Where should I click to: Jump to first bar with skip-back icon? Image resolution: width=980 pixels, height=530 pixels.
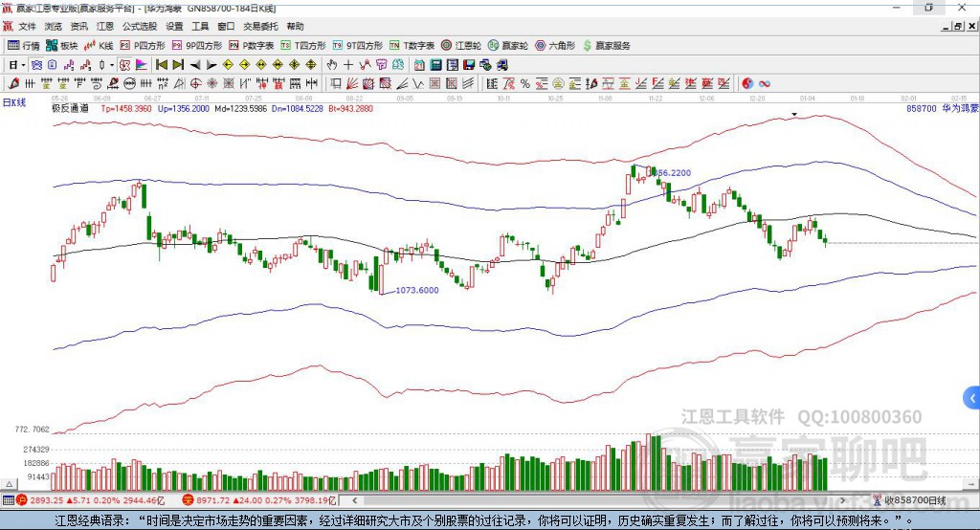[161, 64]
